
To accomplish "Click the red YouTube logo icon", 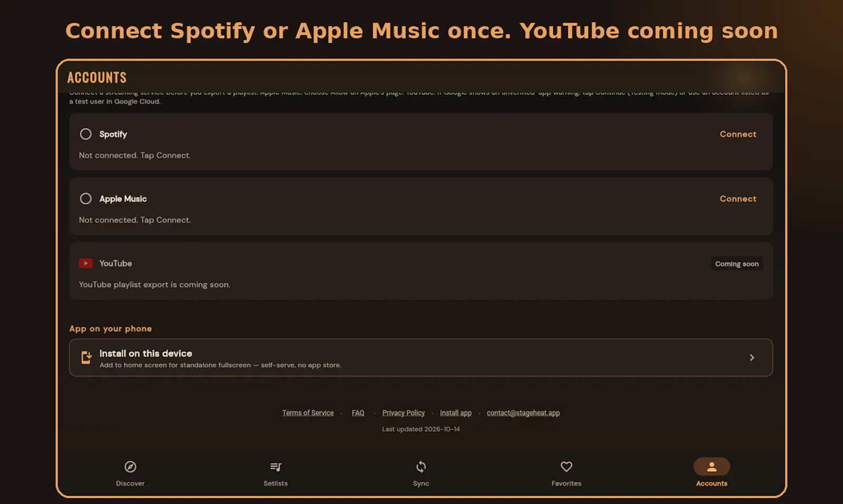I will 86,263.
